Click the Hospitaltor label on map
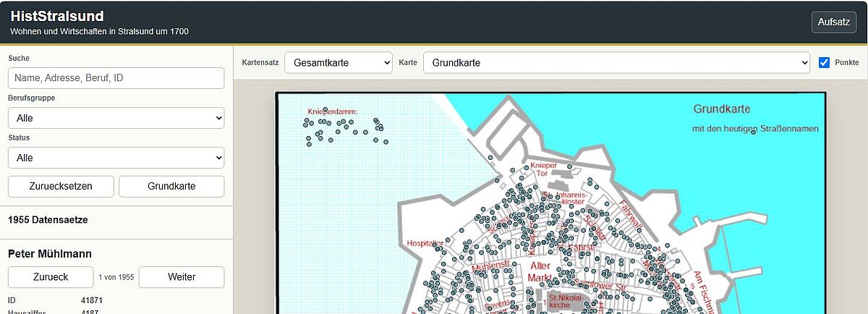This screenshot has width=868, height=314. pos(425,243)
